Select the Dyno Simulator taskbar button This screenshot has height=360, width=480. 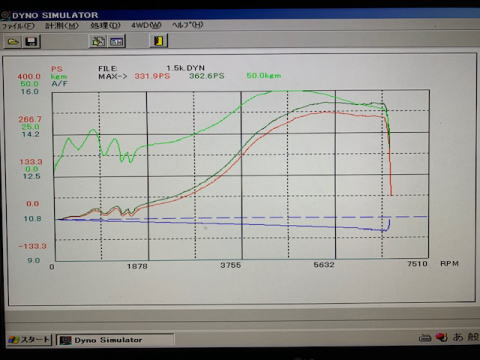point(115,340)
